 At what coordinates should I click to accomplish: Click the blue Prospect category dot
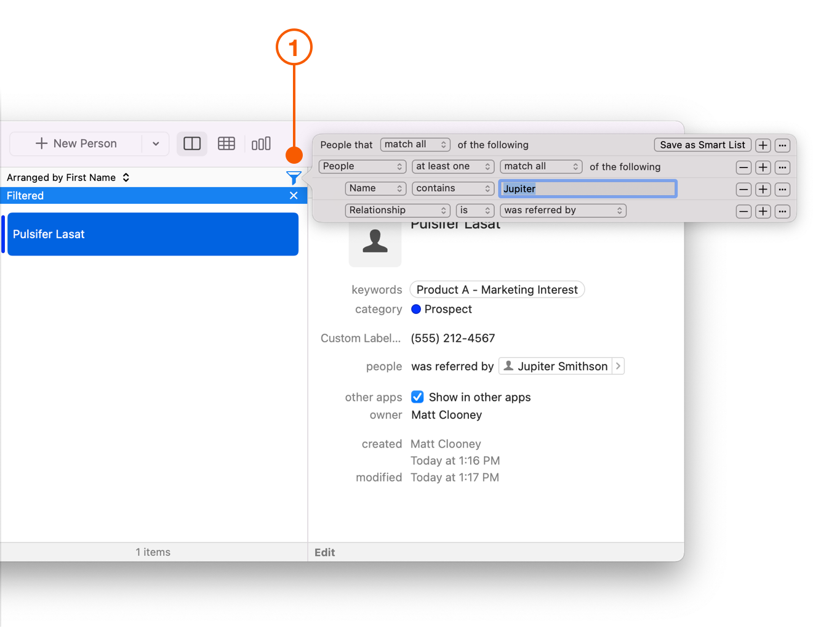point(416,309)
